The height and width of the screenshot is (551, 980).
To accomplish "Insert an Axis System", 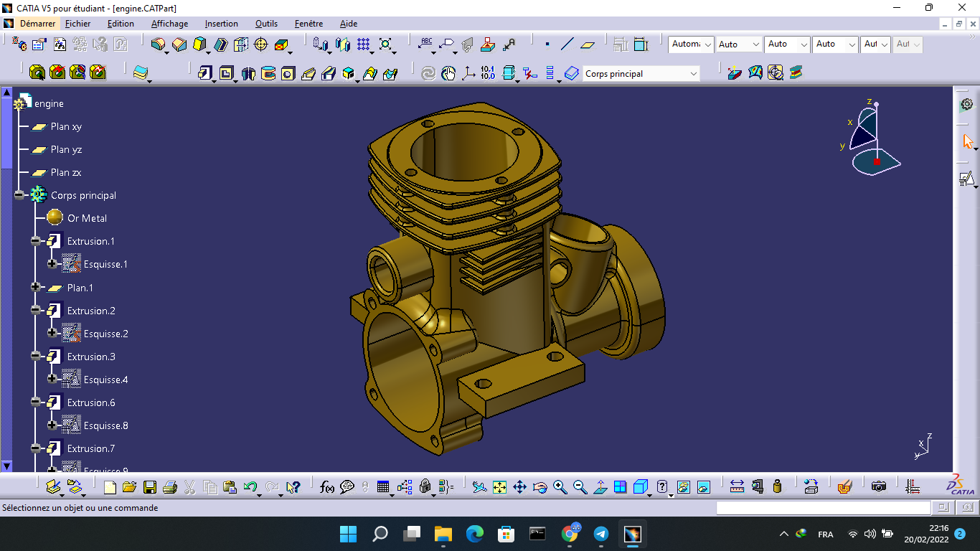I will [x=468, y=73].
